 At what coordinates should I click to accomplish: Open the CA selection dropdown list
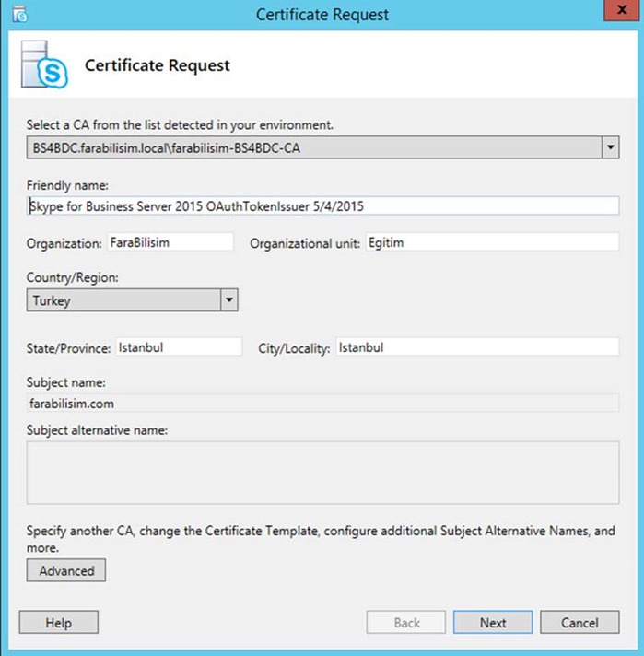point(322,147)
